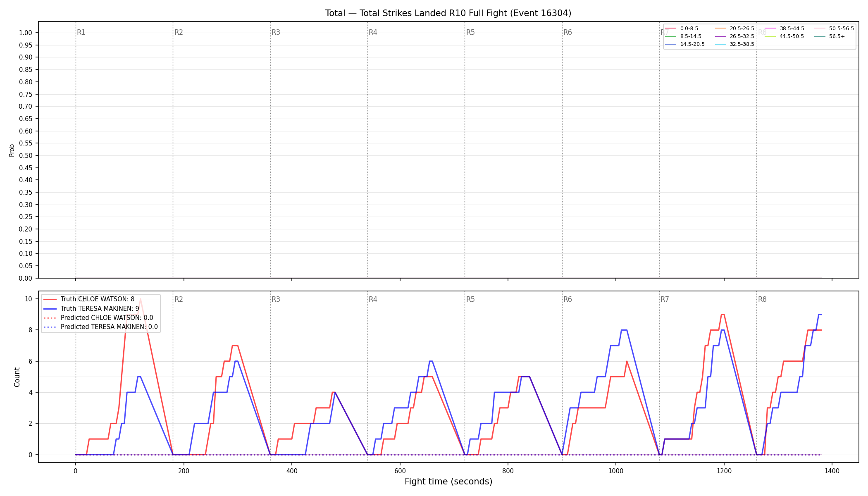Click the R1 round marker in probability plot
The height and width of the screenshot is (496, 868).
[x=81, y=32]
